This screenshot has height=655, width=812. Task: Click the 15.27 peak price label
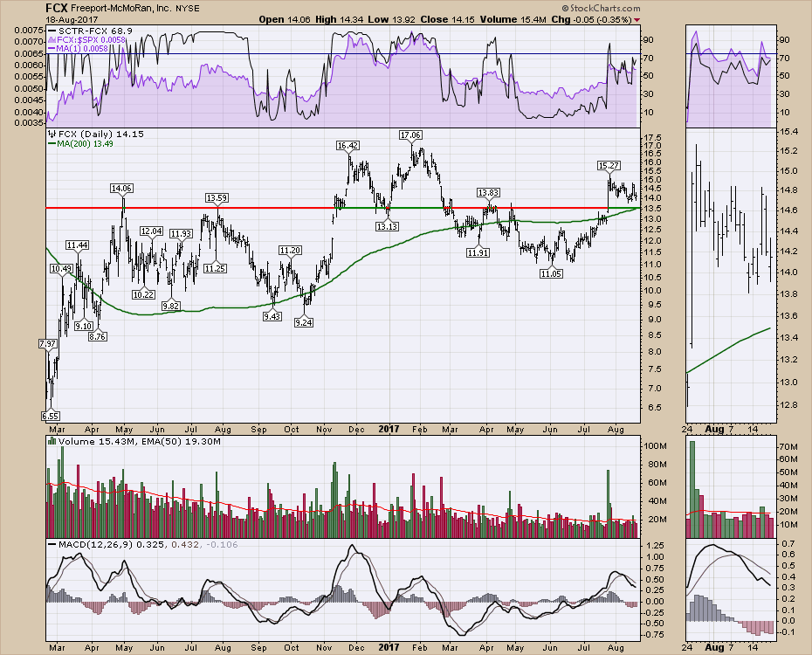click(609, 166)
